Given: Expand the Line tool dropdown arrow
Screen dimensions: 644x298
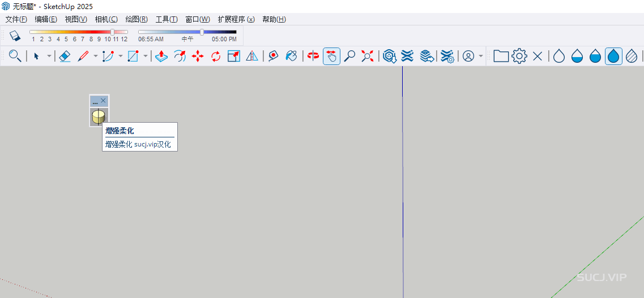Looking at the screenshot, I should (x=96, y=56).
